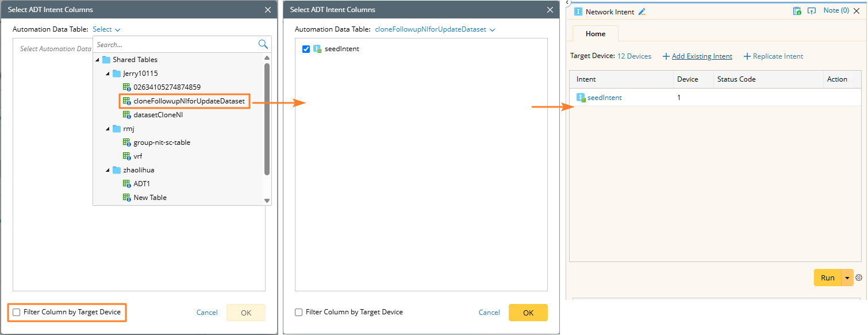The height and width of the screenshot is (335, 868).
Task: Click the clipboard info icon near Note
Action: [x=797, y=11]
